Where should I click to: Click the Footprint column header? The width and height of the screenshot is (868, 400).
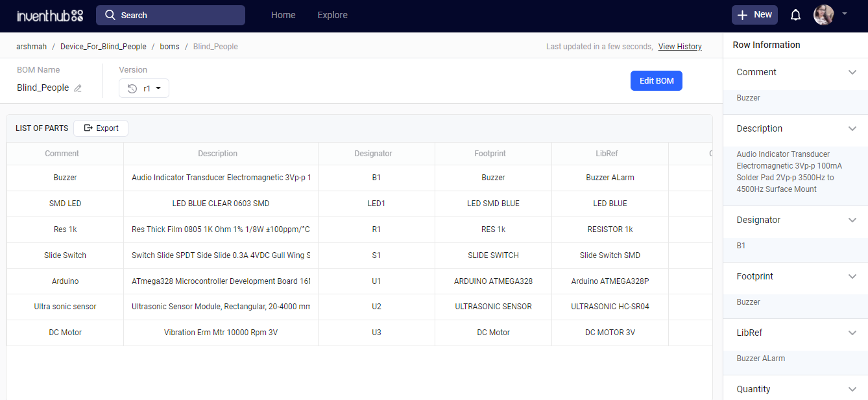[493, 154]
